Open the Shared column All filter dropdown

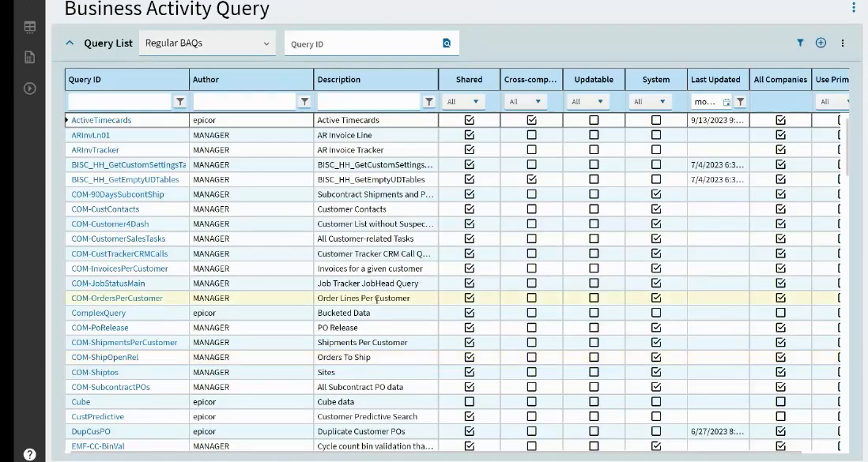(x=464, y=101)
